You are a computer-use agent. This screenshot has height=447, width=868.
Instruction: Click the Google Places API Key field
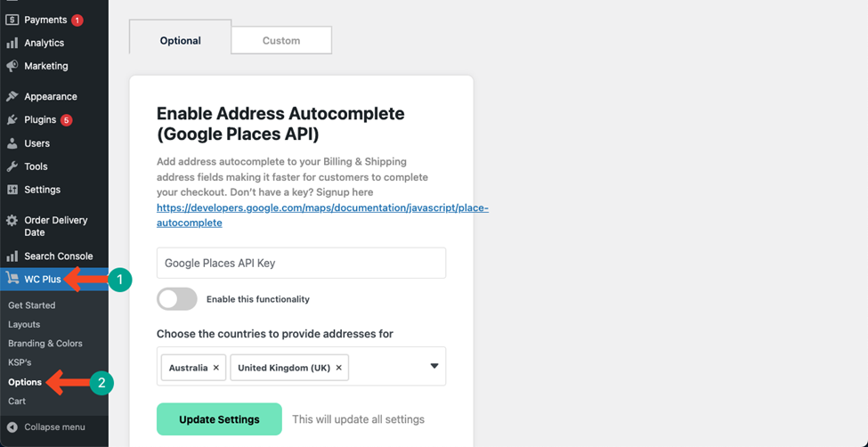[x=301, y=263]
